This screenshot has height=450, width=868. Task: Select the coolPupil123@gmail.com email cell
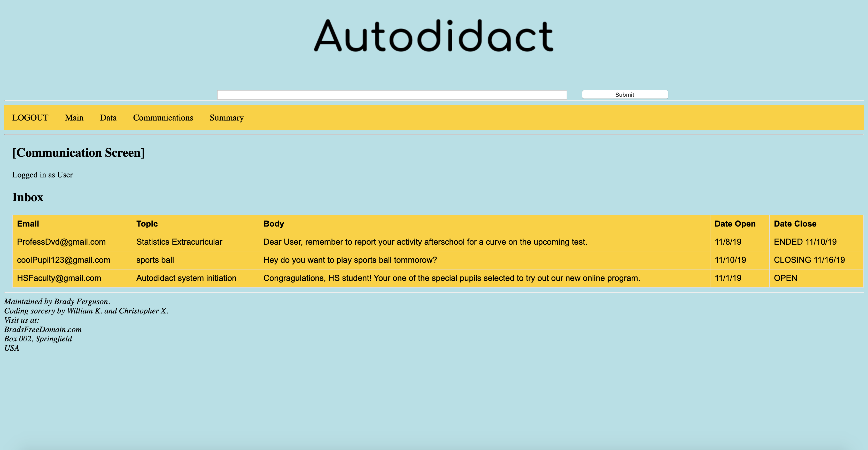coord(64,260)
